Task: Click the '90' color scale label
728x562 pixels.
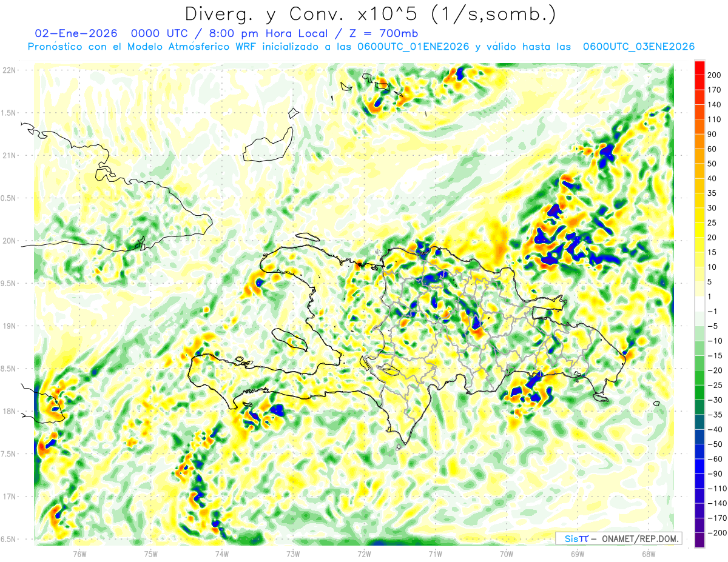Action: click(x=712, y=134)
